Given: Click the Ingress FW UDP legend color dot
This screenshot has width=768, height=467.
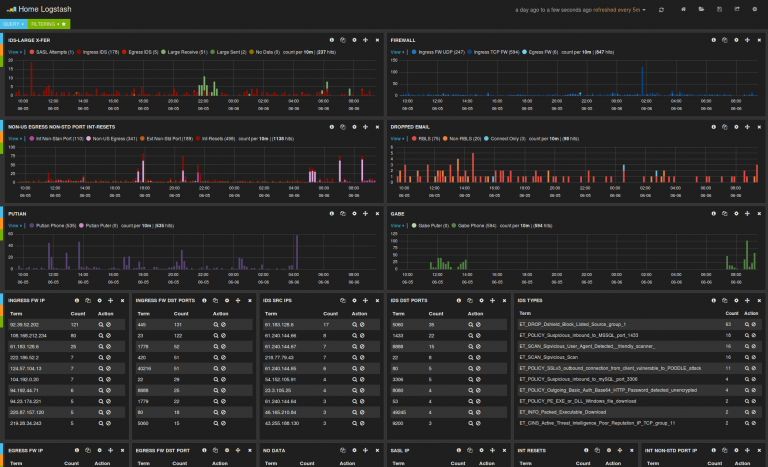Looking at the screenshot, I should (x=414, y=52).
